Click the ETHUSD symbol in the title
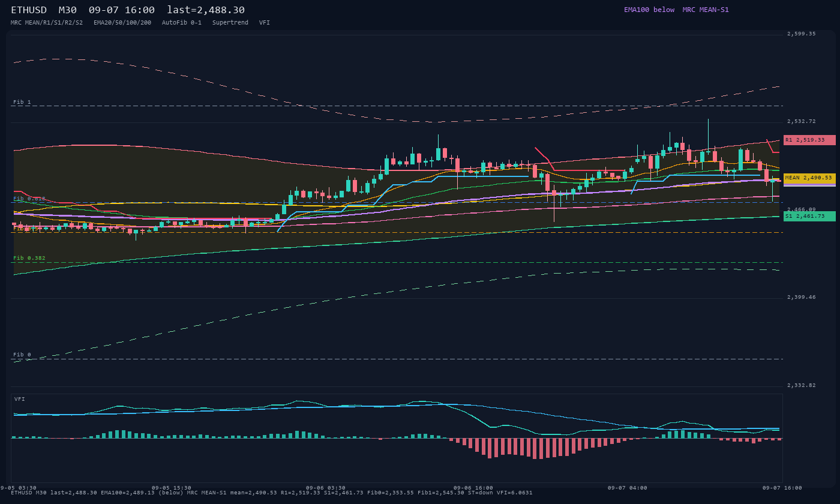Screen dimensions: 840x504 point(29,10)
